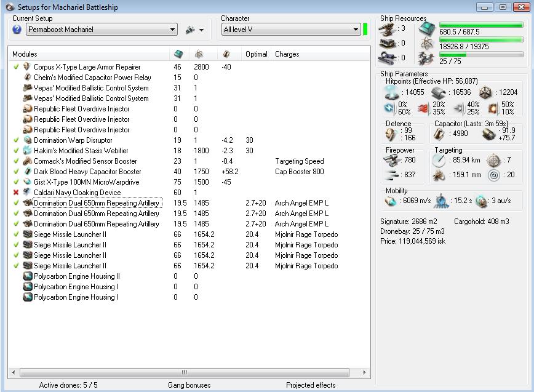
Task: Click the Charges column header
Action: click(287, 54)
